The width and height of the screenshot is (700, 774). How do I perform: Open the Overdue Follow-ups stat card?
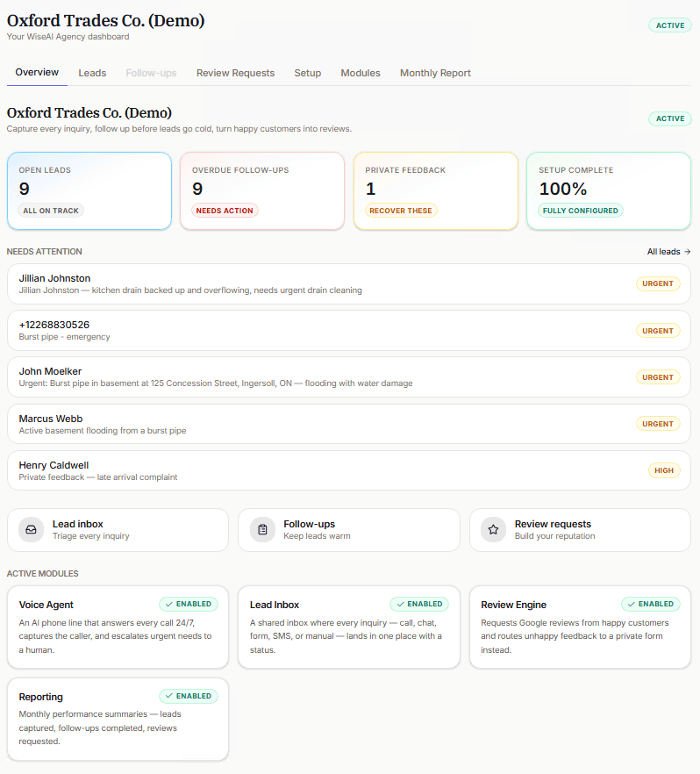coord(262,191)
